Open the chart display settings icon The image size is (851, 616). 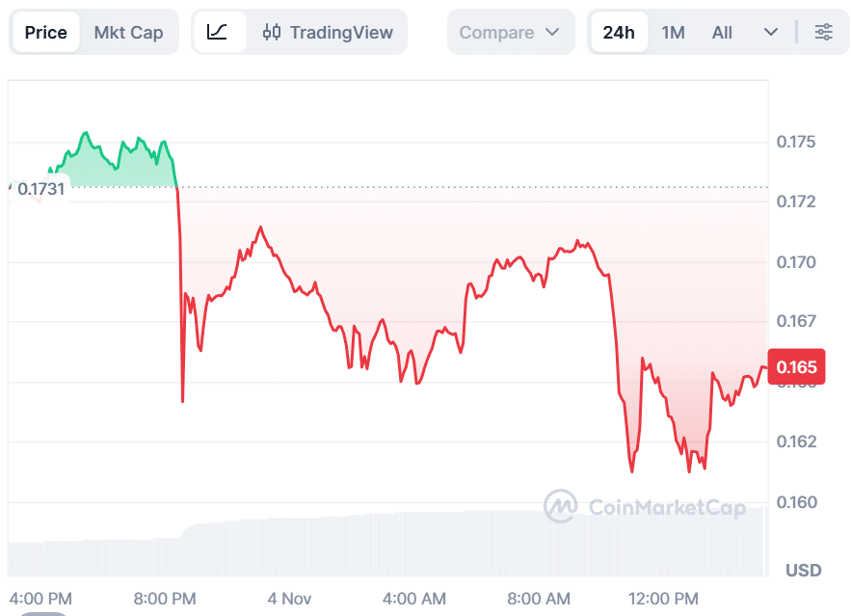824,32
